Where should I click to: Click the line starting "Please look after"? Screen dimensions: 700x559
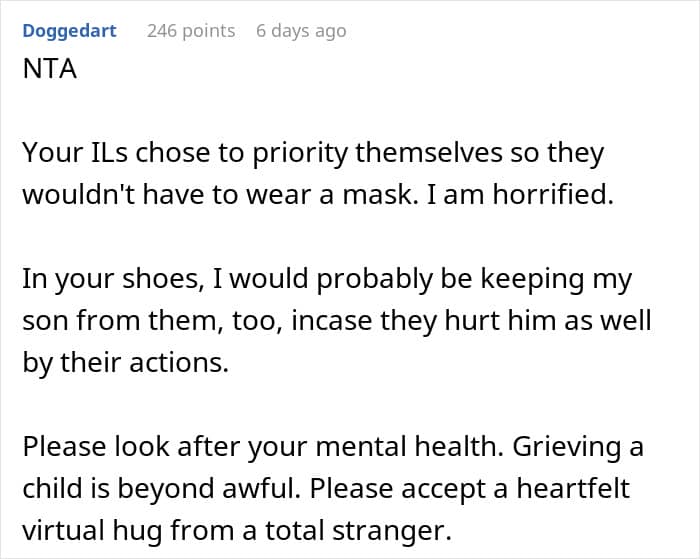click(x=333, y=447)
